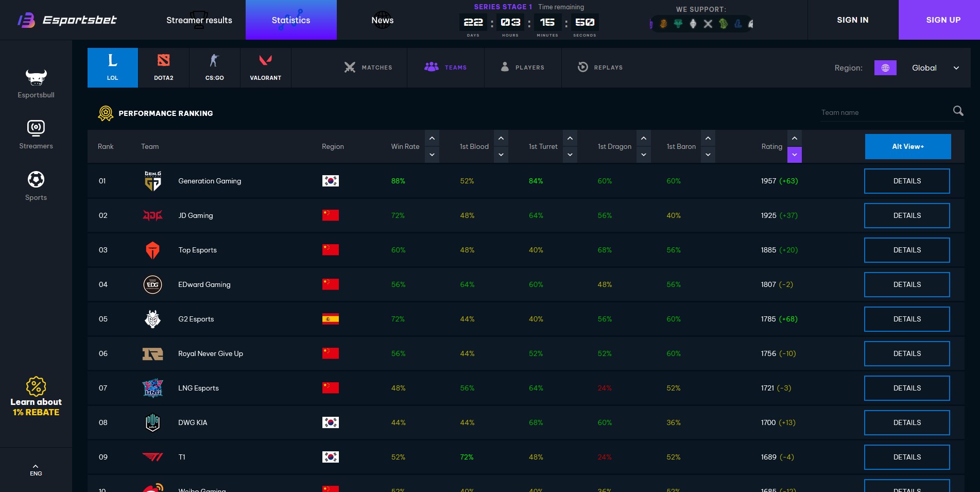Image resolution: width=980 pixels, height=492 pixels.
Task: Switch to DOTA2 statistics
Action: (x=163, y=67)
